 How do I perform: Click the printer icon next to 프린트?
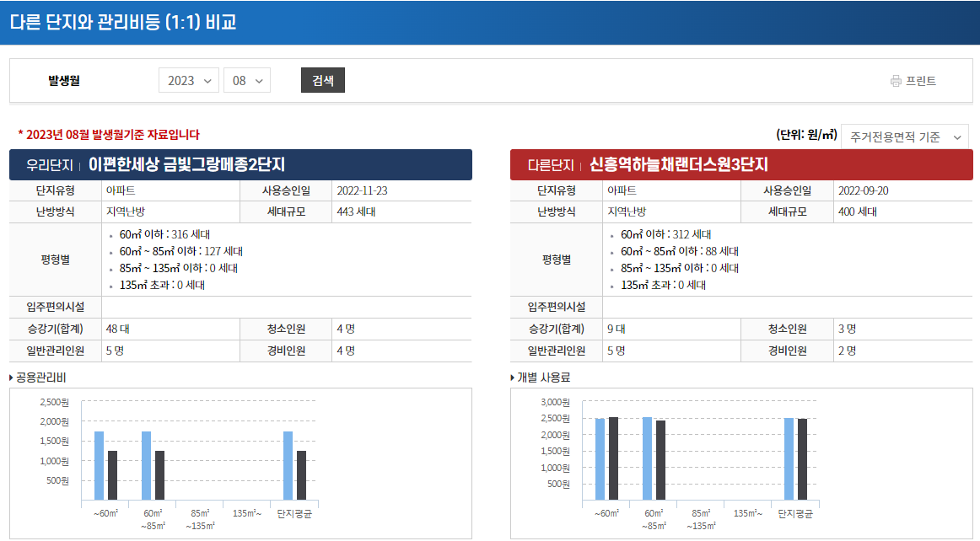896,81
